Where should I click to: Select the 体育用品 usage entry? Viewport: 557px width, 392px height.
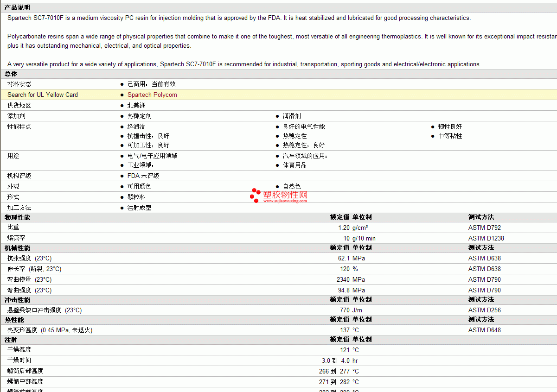pyautogui.click(x=295, y=165)
